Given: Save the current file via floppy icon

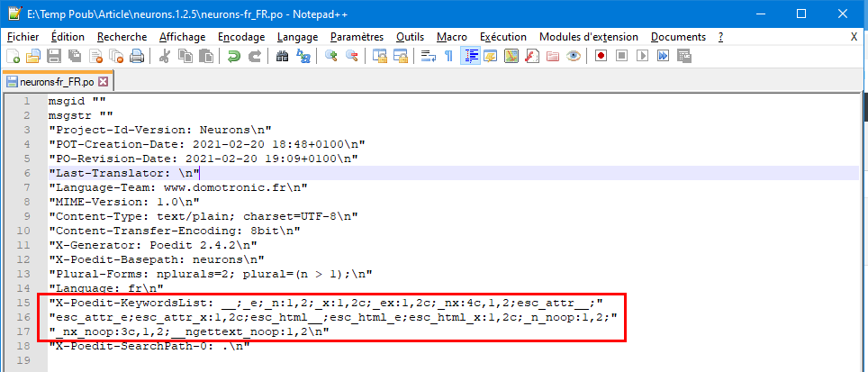Looking at the screenshot, I should 54,56.
